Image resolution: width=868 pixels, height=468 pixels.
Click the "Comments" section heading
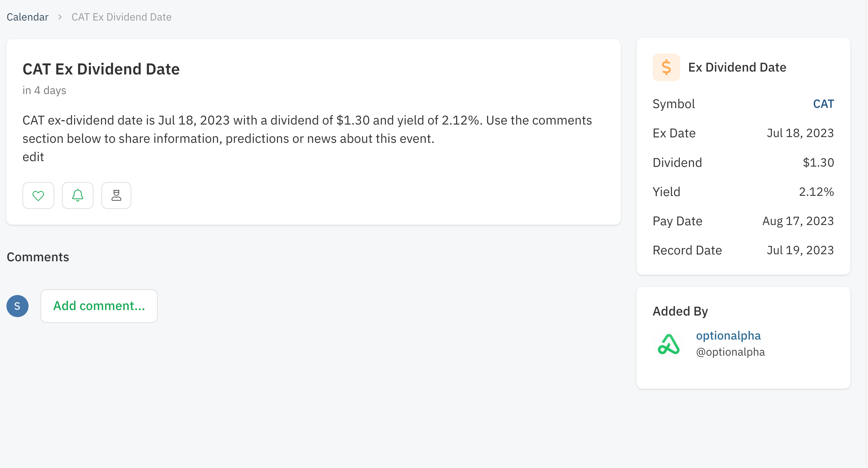click(x=38, y=256)
